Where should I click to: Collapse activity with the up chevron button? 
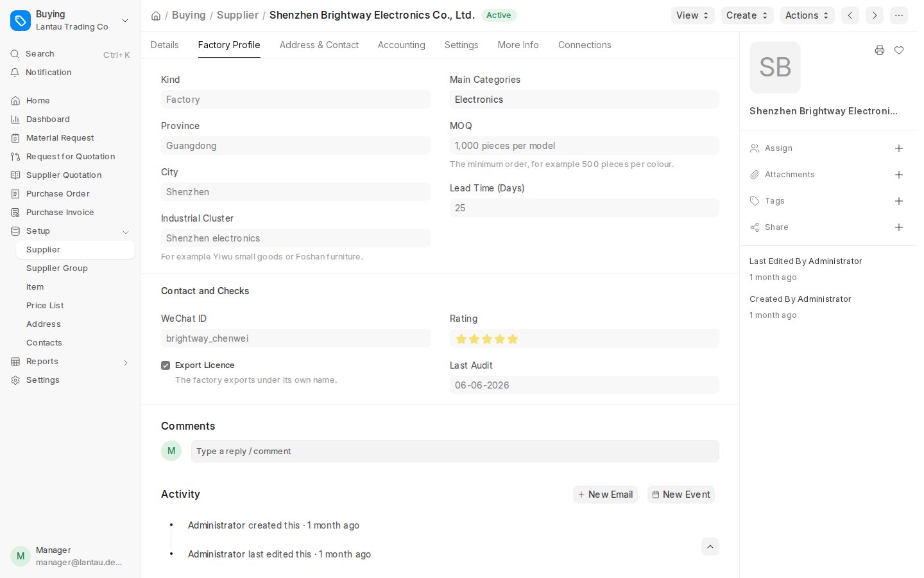(710, 547)
